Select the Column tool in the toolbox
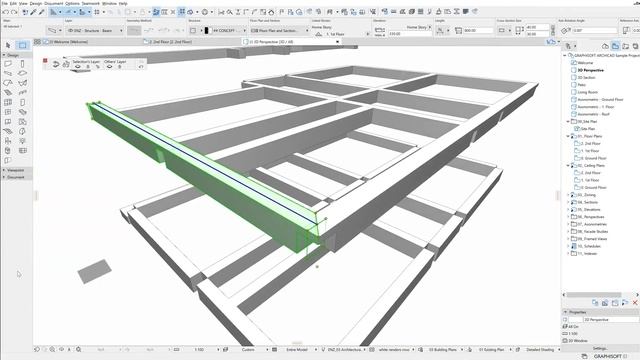The image size is (640, 360). point(22,64)
